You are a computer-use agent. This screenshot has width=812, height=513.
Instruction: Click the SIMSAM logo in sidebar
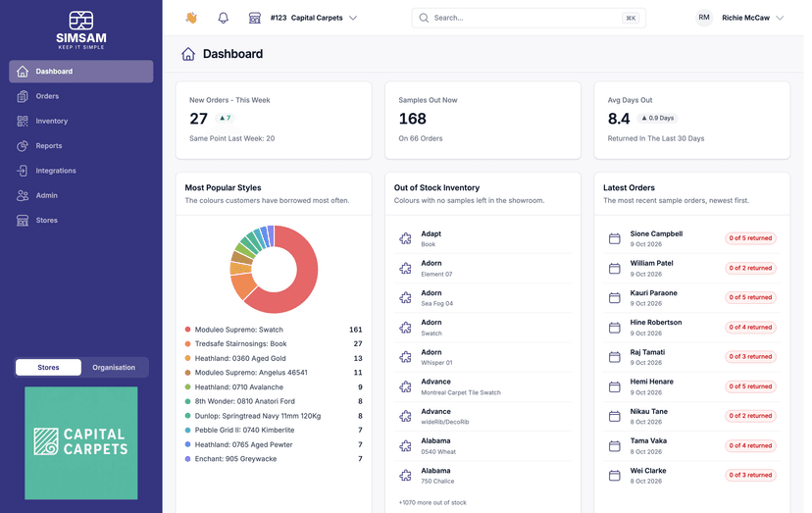(81, 30)
